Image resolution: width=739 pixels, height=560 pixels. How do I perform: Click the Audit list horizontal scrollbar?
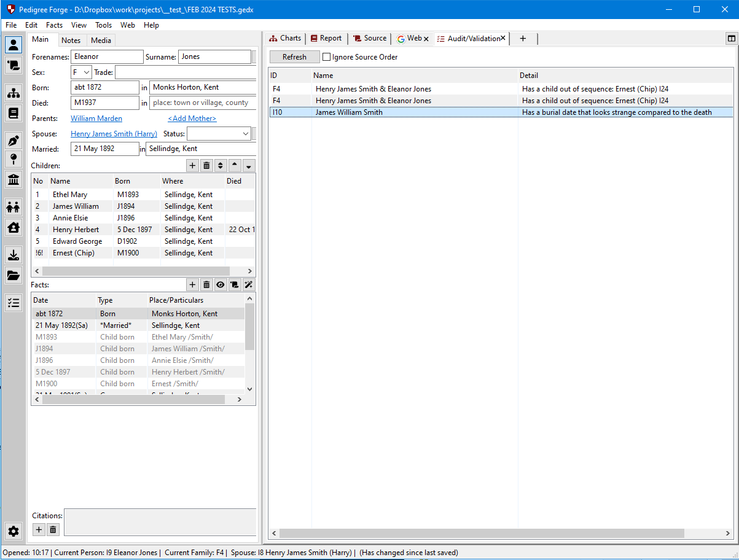pos(482,533)
